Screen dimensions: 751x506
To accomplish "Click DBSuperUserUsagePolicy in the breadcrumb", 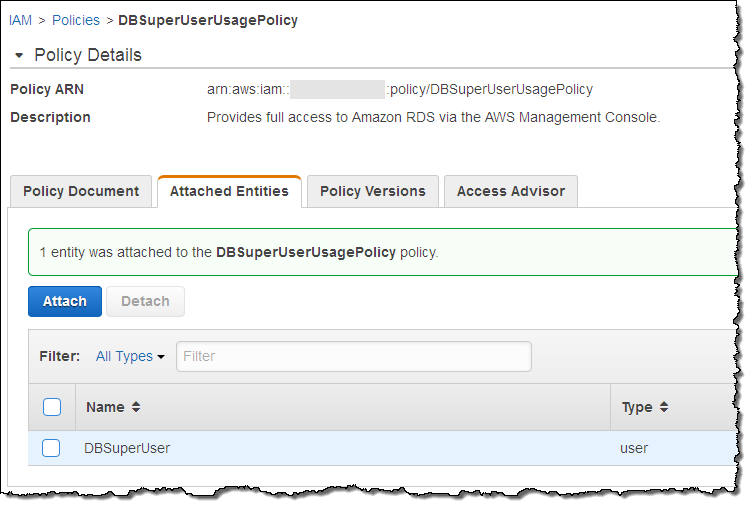I will pyautogui.click(x=207, y=20).
